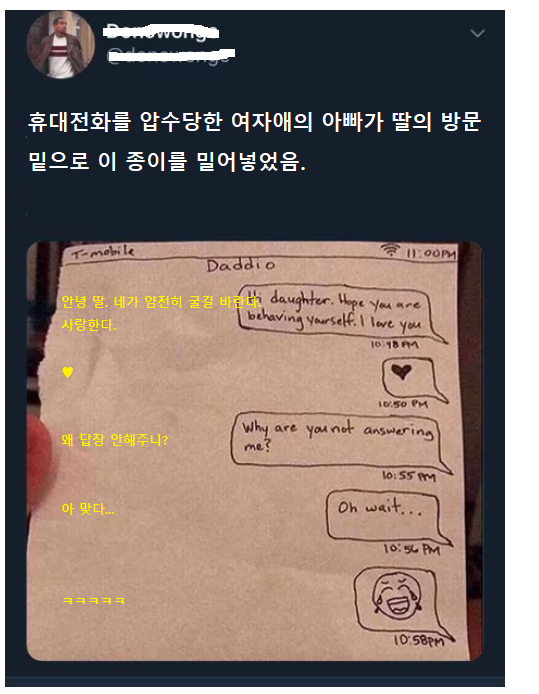Viewport: 539px width, 694px height.
Task: Click the yellow heart symbol on the left
Action: [x=68, y=372]
